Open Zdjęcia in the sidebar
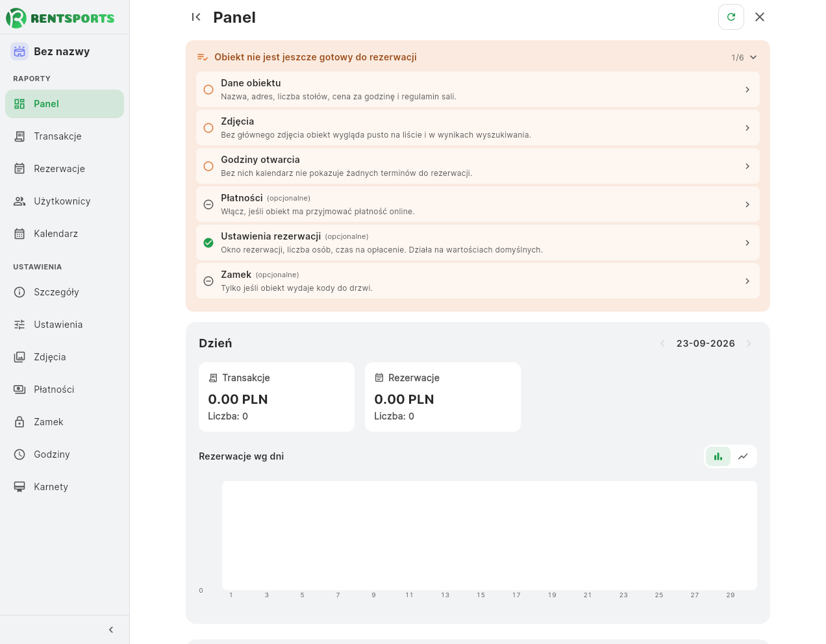 [64, 357]
